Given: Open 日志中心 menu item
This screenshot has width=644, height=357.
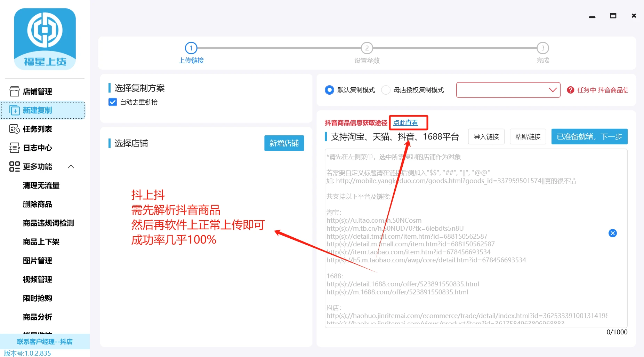Looking at the screenshot, I should click(43, 148).
